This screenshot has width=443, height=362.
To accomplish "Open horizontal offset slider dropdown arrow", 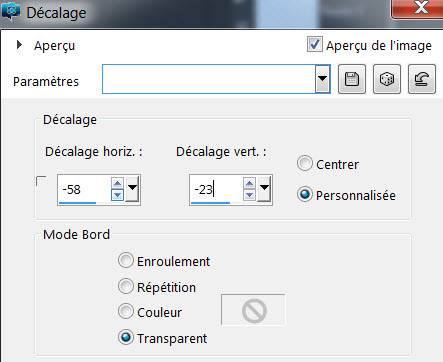I will coord(132,189).
